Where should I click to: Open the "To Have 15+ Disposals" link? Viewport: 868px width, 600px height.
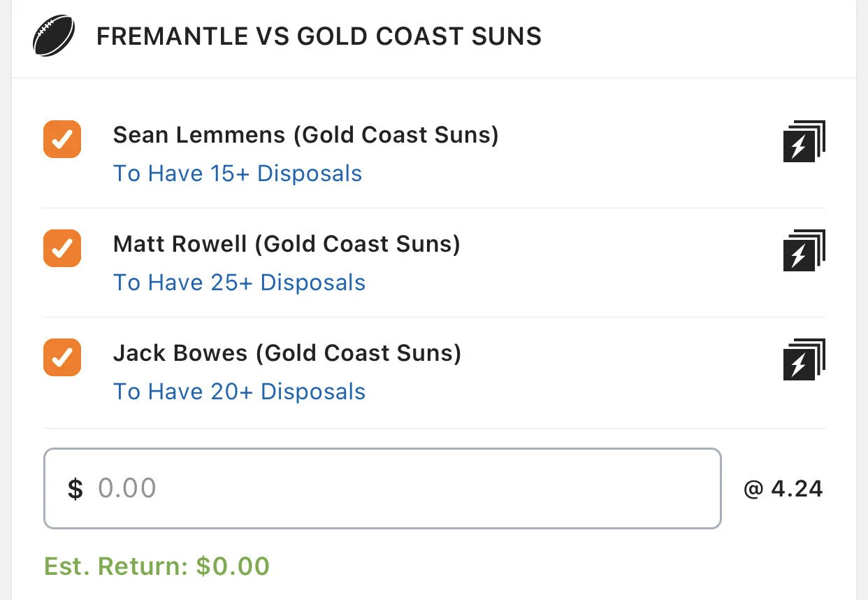pyautogui.click(x=238, y=173)
